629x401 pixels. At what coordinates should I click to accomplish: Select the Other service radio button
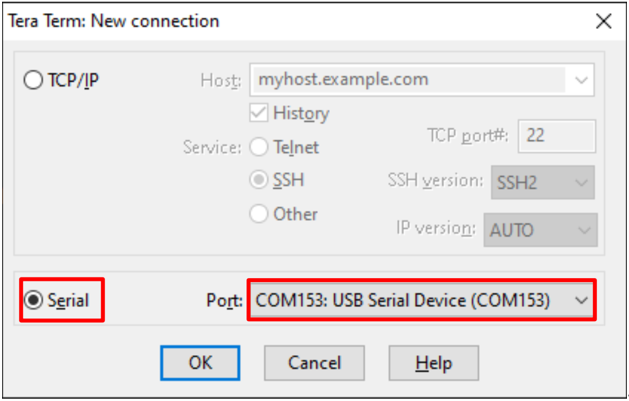coord(259,214)
